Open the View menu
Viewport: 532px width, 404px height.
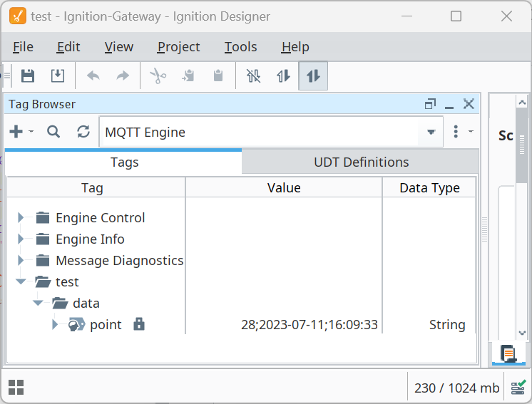pyautogui.click(x=119, y=47)
